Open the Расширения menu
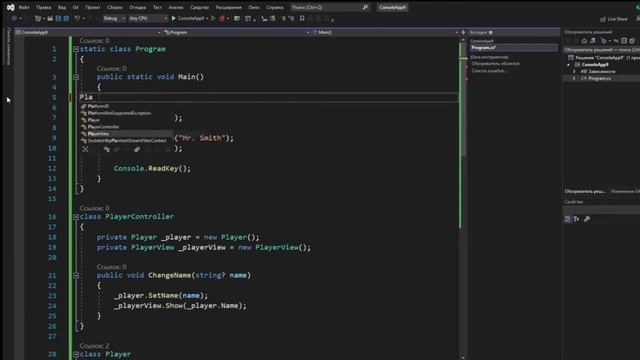Screen dimensions: 640x360 pyautogui.click(x=229, y=7)
